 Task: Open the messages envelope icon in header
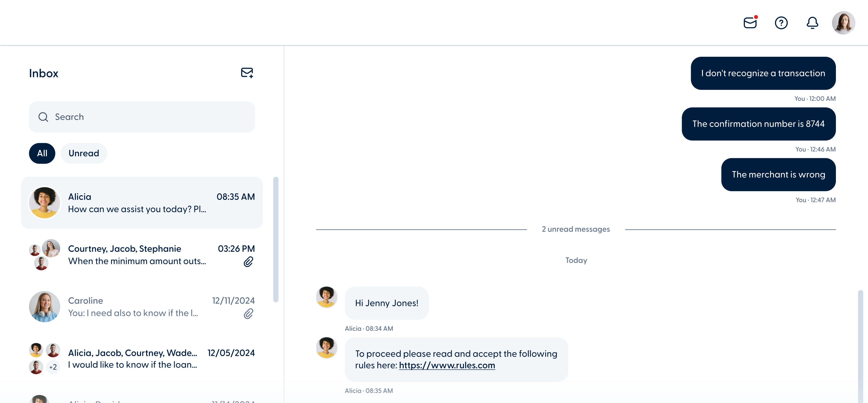(x=750, y=22)
